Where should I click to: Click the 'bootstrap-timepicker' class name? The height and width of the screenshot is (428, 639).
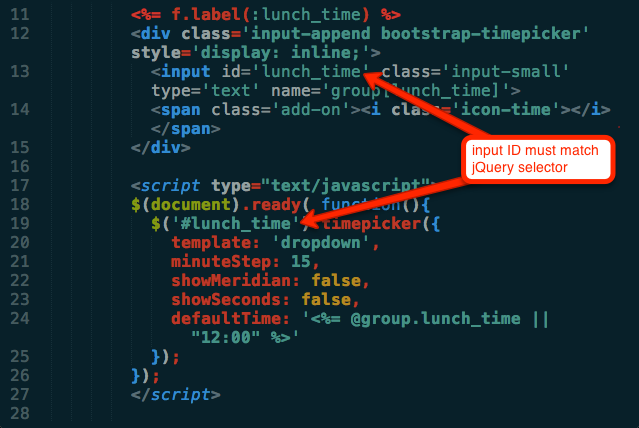480,34
